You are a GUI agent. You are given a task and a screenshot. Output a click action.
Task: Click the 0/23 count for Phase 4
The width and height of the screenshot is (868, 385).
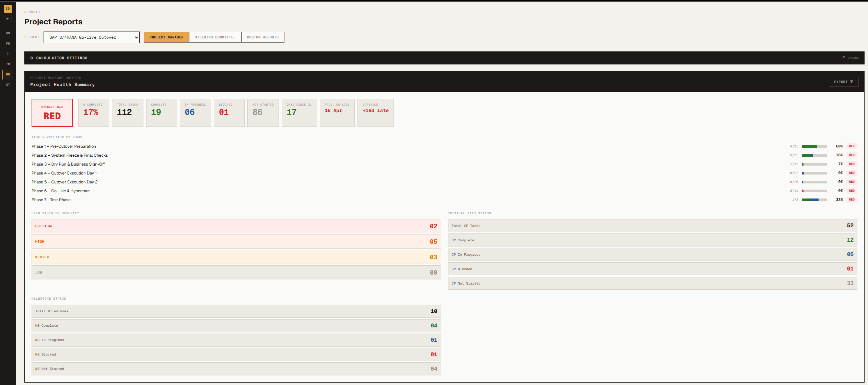point(794,173)
